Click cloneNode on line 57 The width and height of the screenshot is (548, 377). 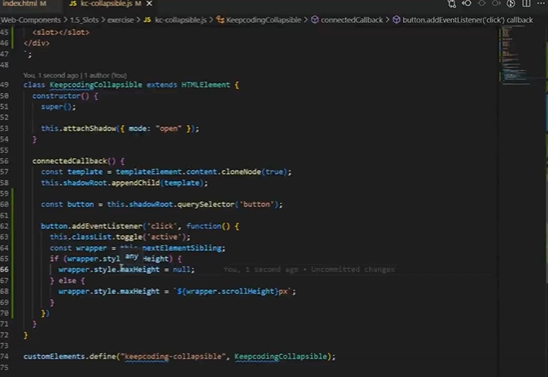click(241, 172)
